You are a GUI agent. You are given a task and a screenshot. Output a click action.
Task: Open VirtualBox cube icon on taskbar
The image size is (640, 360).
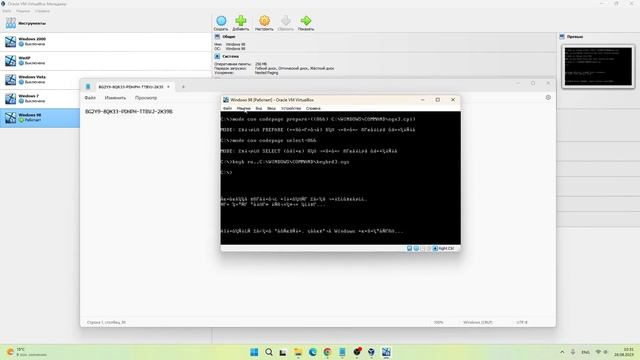coord(371,352)
